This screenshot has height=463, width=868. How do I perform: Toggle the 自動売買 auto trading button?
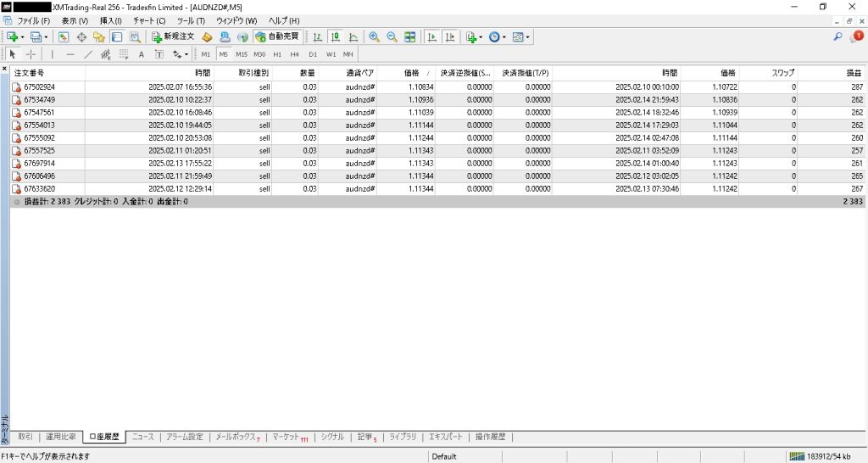click(277, 37)
